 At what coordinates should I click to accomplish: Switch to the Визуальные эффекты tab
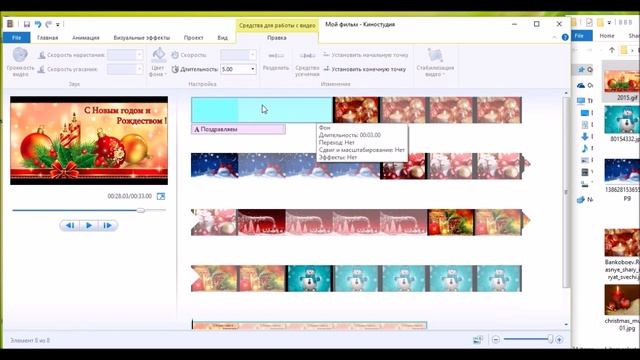[x=142, y=38]
